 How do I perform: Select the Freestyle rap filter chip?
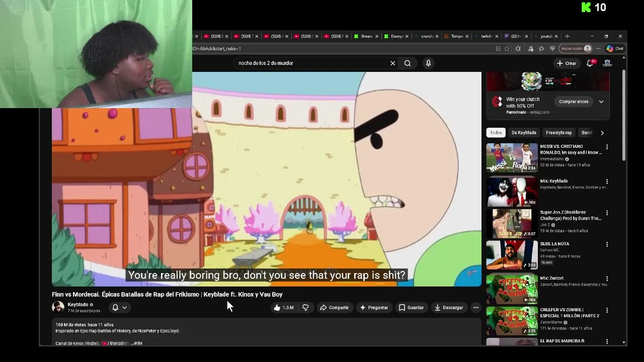[558, 133]
